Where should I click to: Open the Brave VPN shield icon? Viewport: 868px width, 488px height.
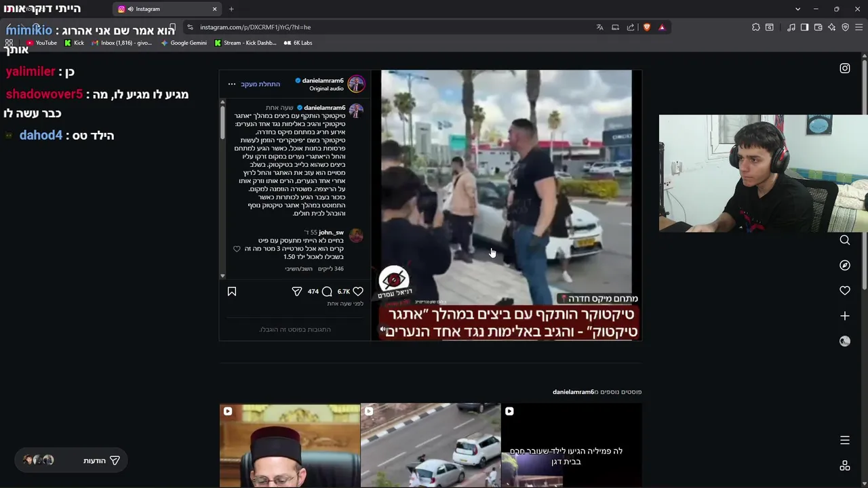[845, 27]
